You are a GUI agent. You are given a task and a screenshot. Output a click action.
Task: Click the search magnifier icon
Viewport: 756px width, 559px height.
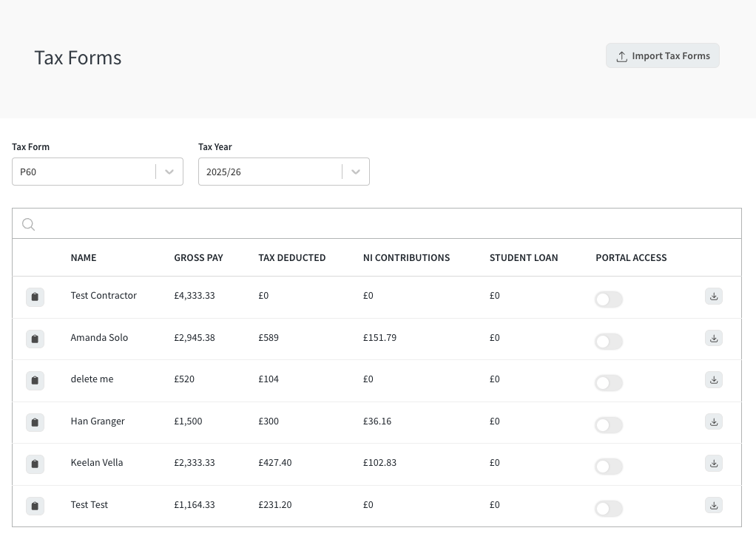(x=28, y=224)
